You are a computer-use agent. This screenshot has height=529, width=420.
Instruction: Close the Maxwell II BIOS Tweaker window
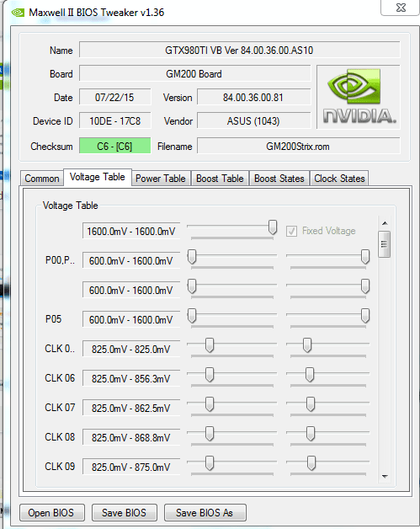point(401,8)
